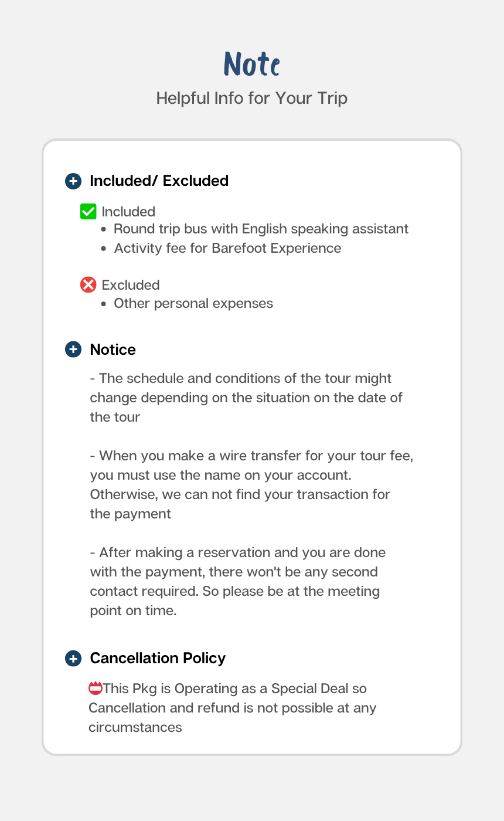
Task: Select the Excluded label text
Action: 131,285
